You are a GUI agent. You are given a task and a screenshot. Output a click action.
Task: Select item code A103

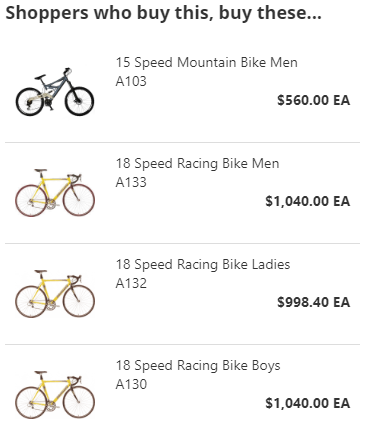pyautogui.click(x=131, y=81)
